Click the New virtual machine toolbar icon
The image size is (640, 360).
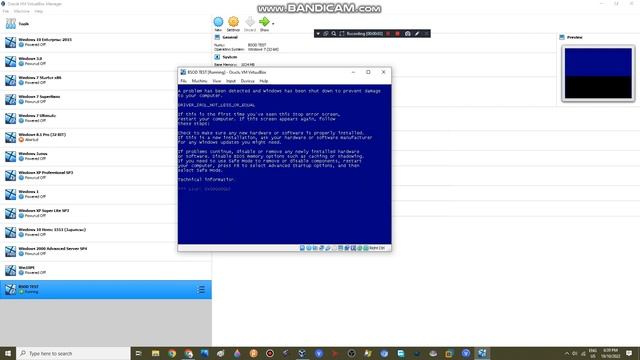pos(218,22)
